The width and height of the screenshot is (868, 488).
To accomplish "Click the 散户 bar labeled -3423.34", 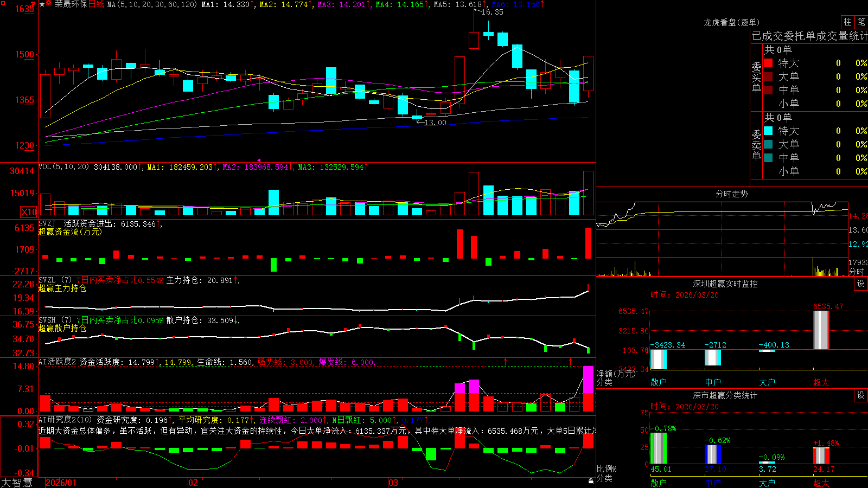I will (659, 359).
